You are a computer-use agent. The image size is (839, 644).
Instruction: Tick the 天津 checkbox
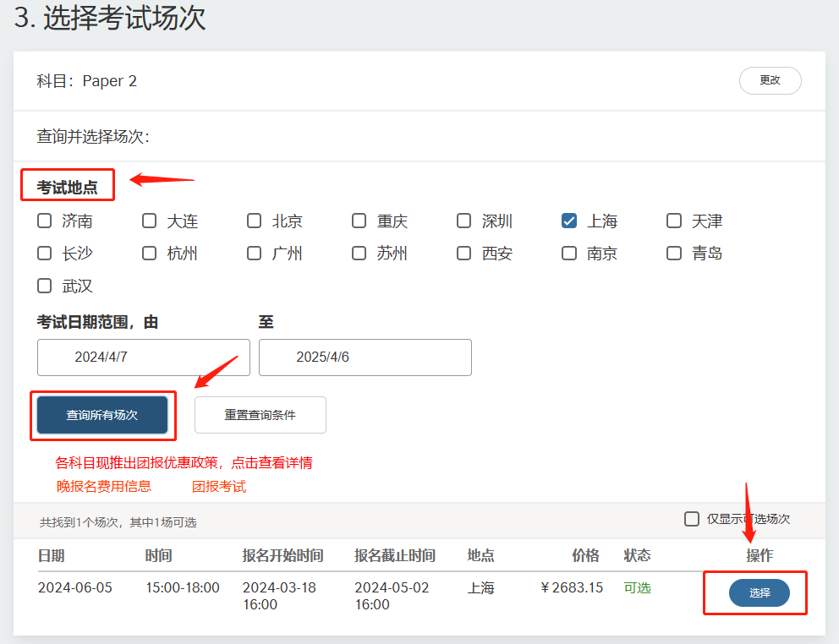click(x=674, y=221)
